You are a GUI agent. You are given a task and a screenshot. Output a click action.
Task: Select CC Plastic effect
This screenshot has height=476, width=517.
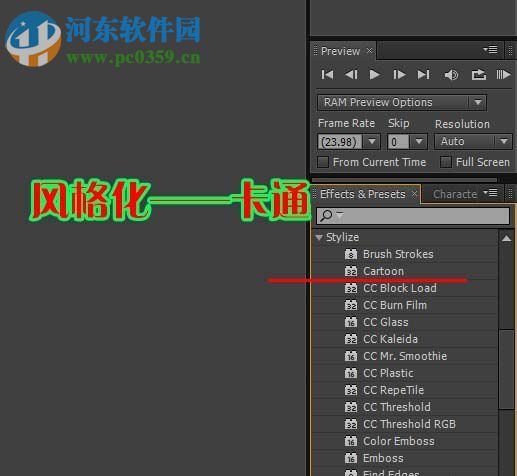(x=388, y=373)
